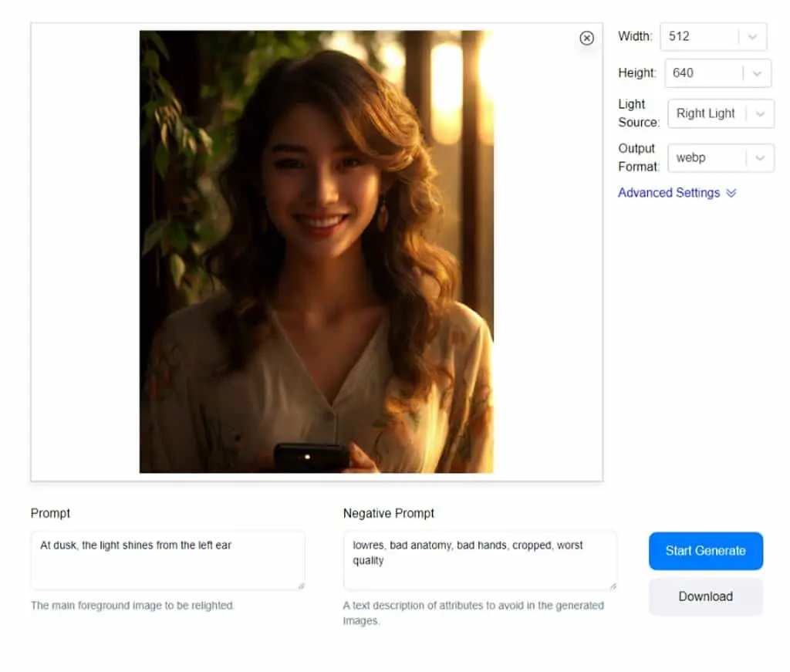Click inside the Prompt text area
Image resolution: width=790 pixels, height=672 pixels.
coord(167,560)
